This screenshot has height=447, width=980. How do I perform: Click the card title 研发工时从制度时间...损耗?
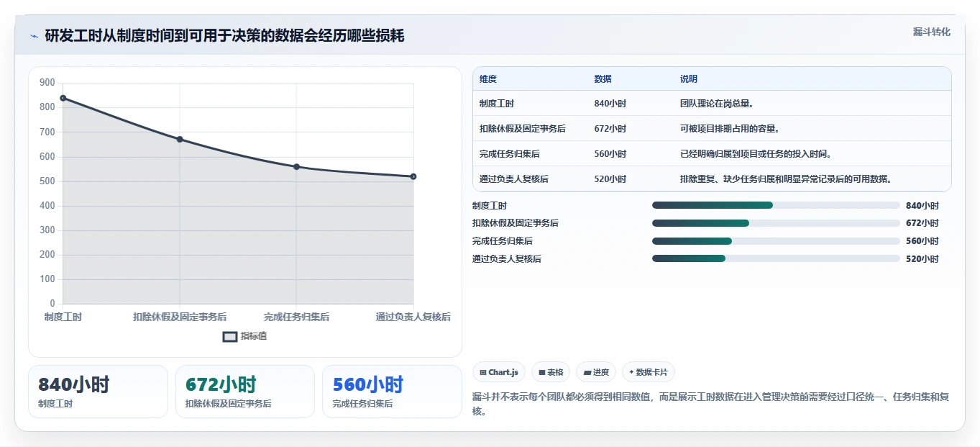(224, 36)
